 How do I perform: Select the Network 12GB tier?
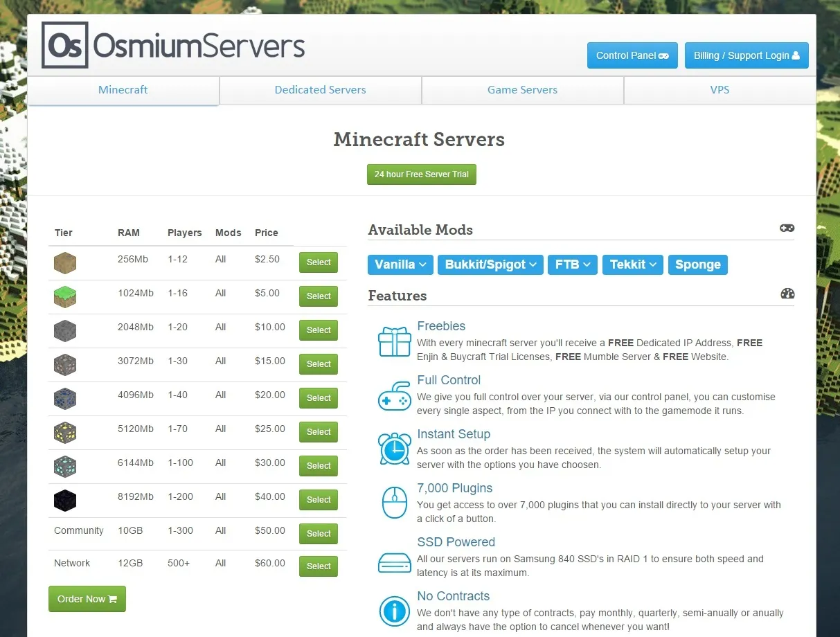click(319, 566)
